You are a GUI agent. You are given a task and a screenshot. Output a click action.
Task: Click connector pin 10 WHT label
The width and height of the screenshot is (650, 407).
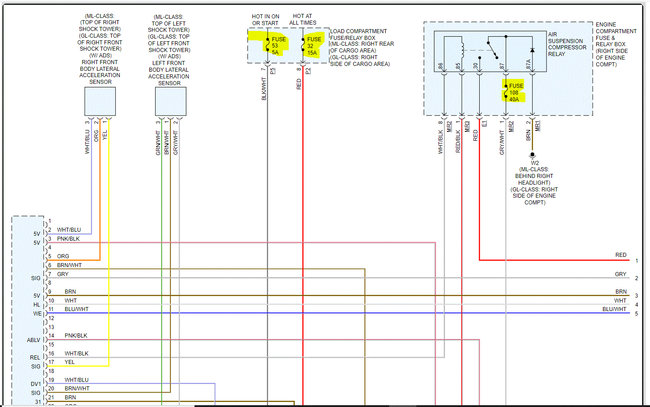70,300
